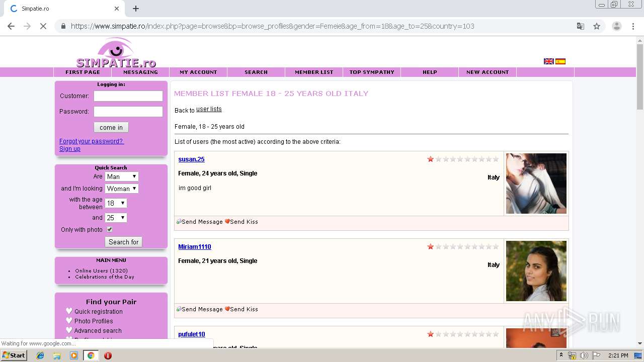644x362 pixels.
Task: Open Quick registration link
Action: point(99,311)
